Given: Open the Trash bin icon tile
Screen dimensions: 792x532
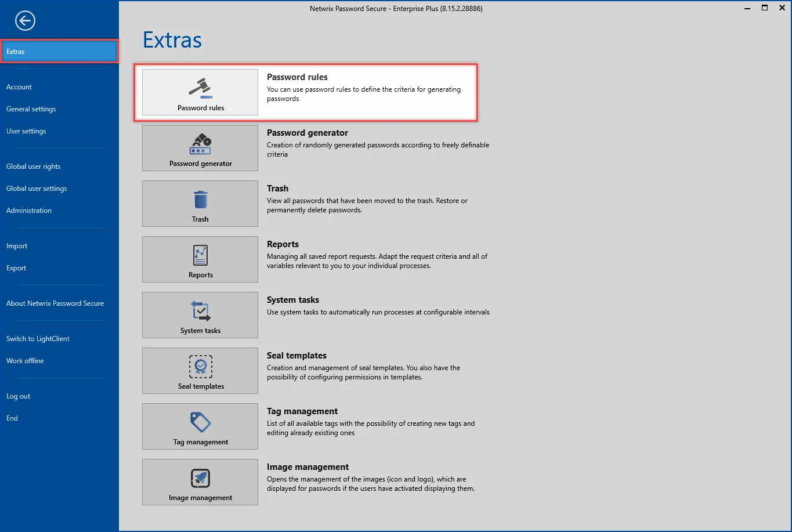Looking at the screenshot, I should pos(200,204).
